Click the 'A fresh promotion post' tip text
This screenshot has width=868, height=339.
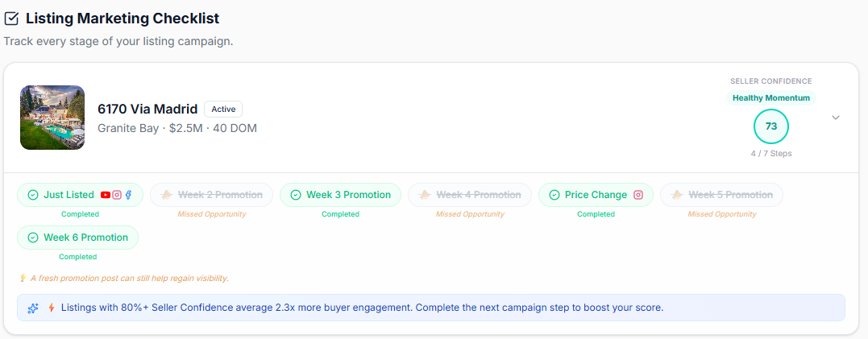click(130, 278)
